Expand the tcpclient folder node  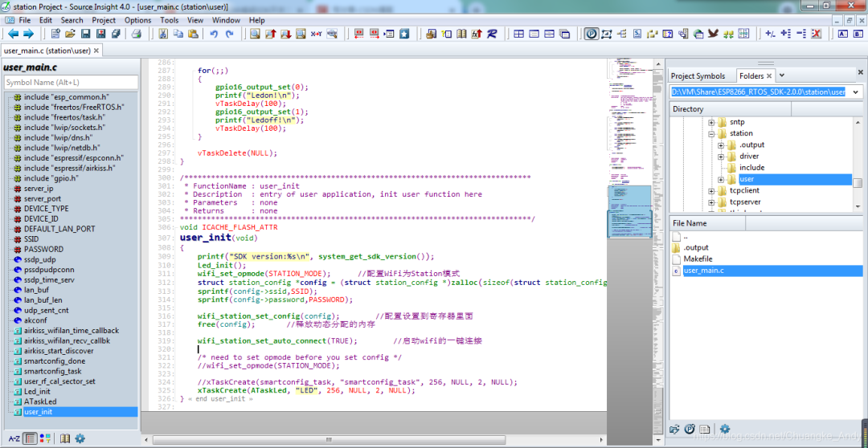click(710, 191)
